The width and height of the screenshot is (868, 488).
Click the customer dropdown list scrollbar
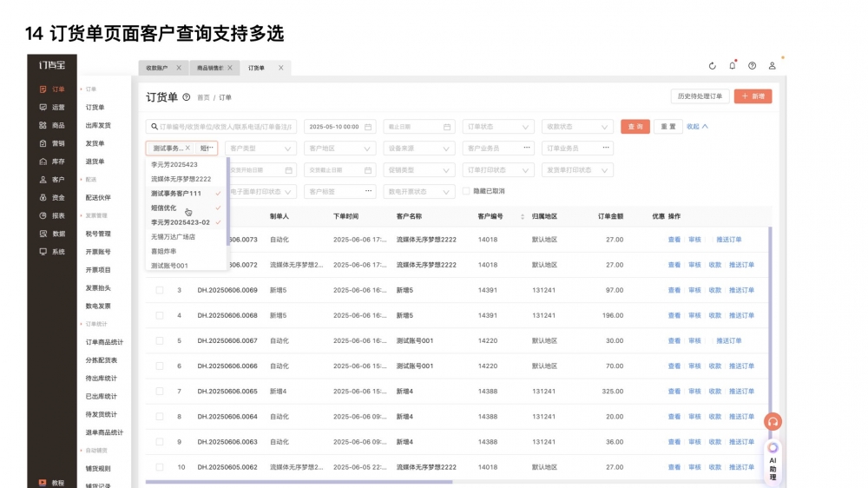click(x=228, y=201)
